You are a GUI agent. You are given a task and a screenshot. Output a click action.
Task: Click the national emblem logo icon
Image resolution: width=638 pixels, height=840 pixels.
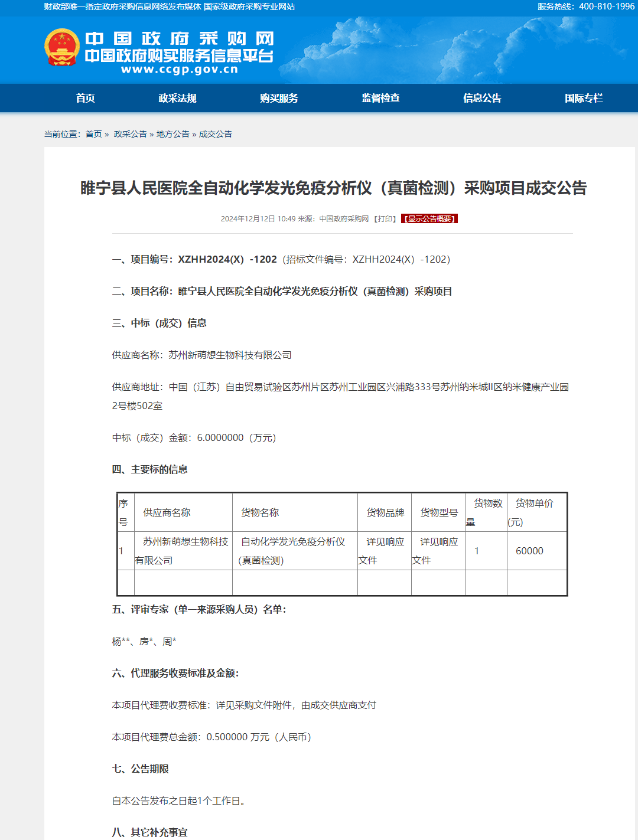[x=62, y=47]
